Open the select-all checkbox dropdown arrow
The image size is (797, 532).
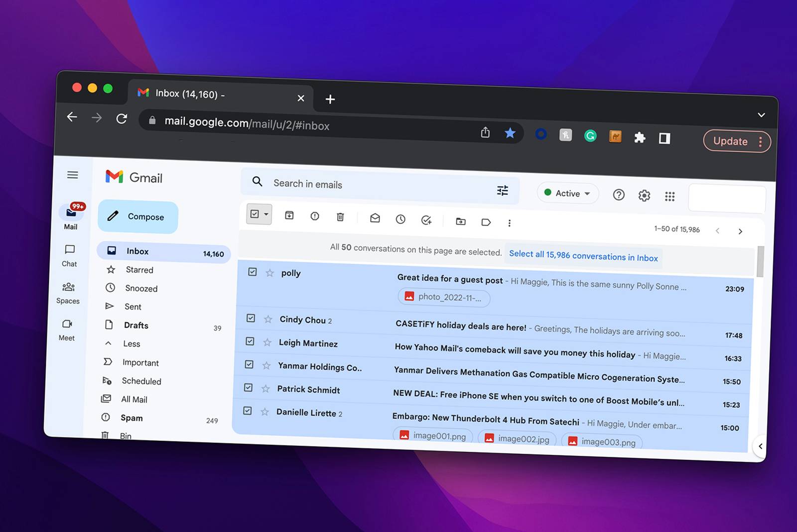point(266,214)
